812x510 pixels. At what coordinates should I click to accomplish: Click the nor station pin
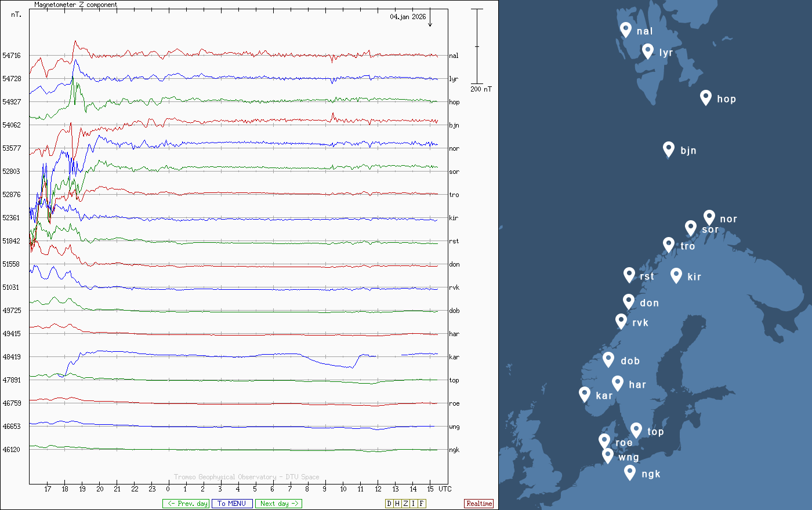click(709, 217)
